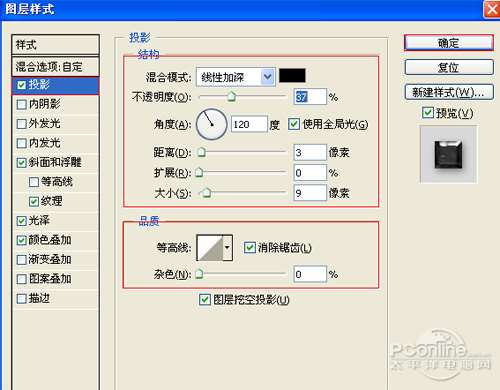This screenshot has height=390, width=500.
Task: Open the contour picker dropdown arrow
Action: coord(227,248)
